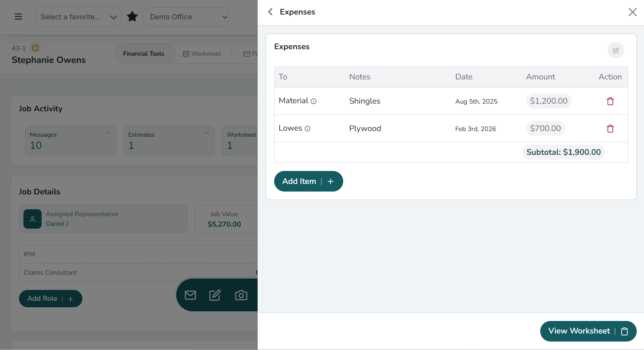Open the Messages card options menu
This screenshot has height=350, width=644.
(x=109, y=133)
